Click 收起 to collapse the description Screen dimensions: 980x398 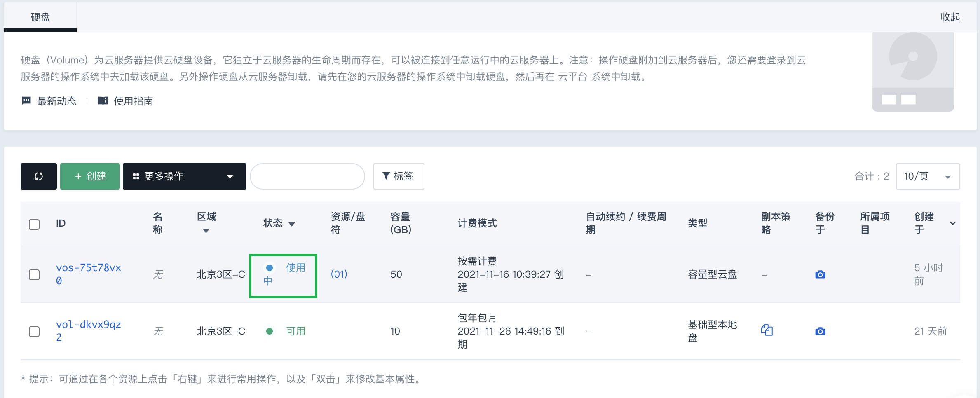pyautogui.click(x=950, y=17)
